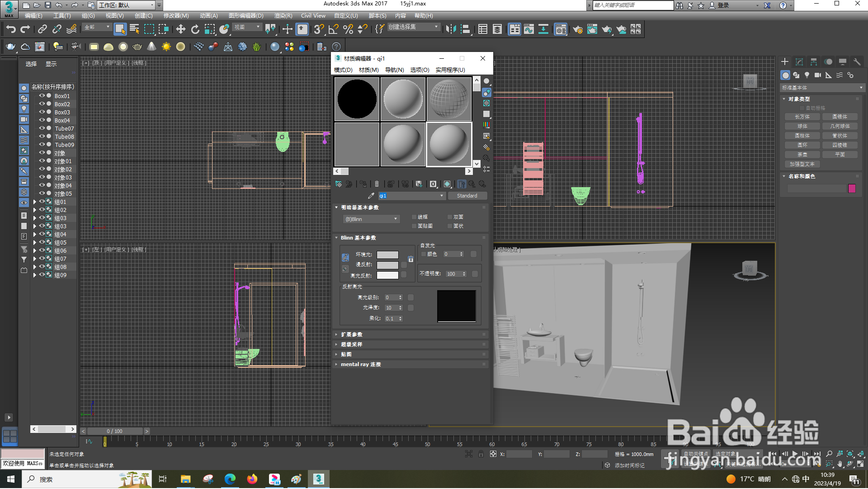The width and height of the screenshot is (868, 489).
Task: Toggle the Percent Snap icon
Action: (x=348, y=29)
